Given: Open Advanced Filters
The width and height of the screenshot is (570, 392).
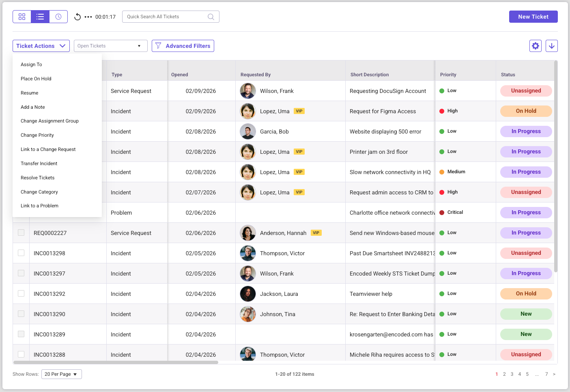Looking at the screenshot, I should [x=183, y=46].
